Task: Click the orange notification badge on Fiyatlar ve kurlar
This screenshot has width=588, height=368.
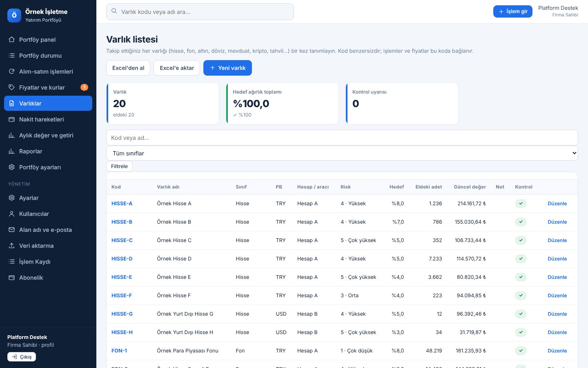Action: [x=84, y=87]
